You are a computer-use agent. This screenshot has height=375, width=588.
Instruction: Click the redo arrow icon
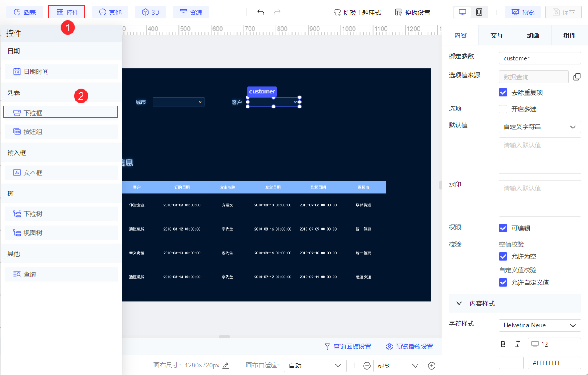click(x=277, y=12)
